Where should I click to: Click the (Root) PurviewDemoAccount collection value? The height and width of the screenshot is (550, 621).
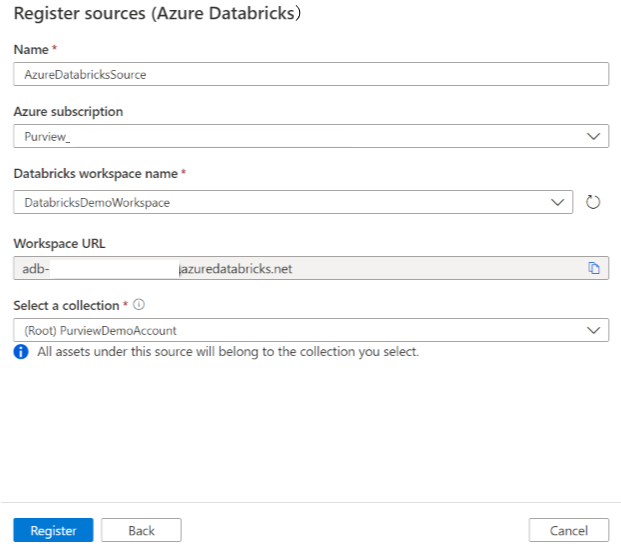point(100,331)
